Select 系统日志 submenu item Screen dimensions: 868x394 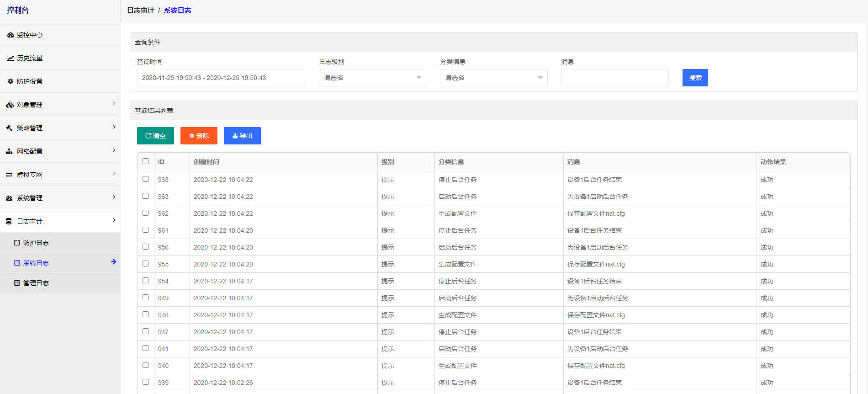(60, 263)
